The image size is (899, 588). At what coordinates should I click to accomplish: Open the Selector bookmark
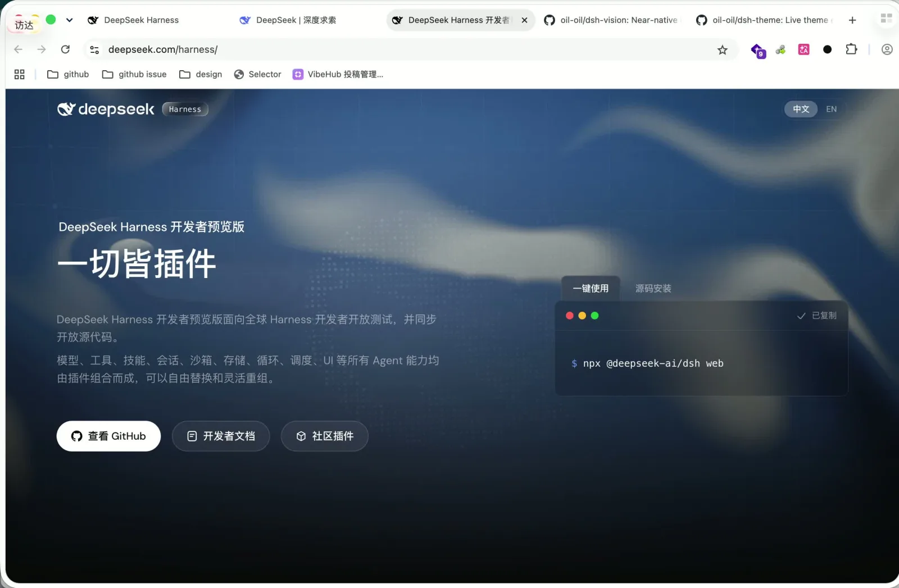[257, 74]
